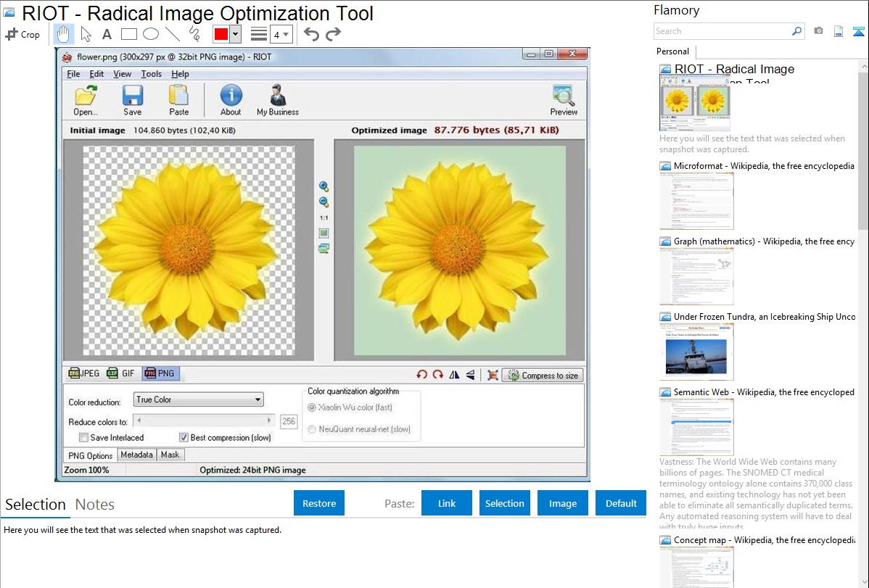Image resolution: width=869 pixels, height=588 pixels.
Task: Click the Image paste button
Action: [x=562, y=503]
